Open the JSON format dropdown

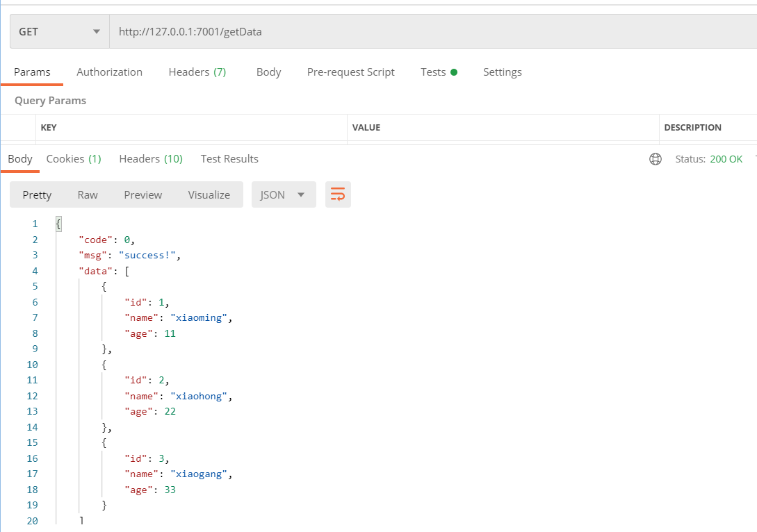tap(283, 194)
